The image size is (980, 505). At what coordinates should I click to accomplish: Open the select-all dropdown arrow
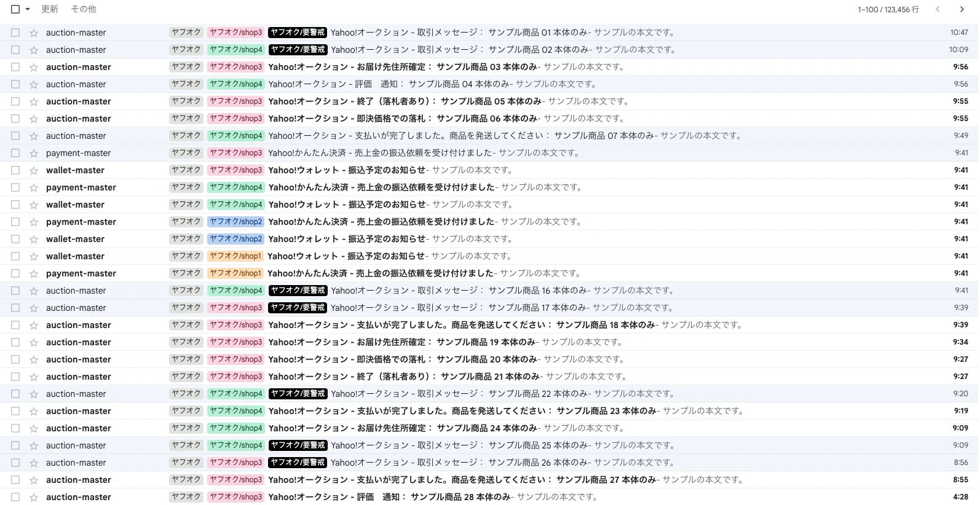click(x=28, y=9)
